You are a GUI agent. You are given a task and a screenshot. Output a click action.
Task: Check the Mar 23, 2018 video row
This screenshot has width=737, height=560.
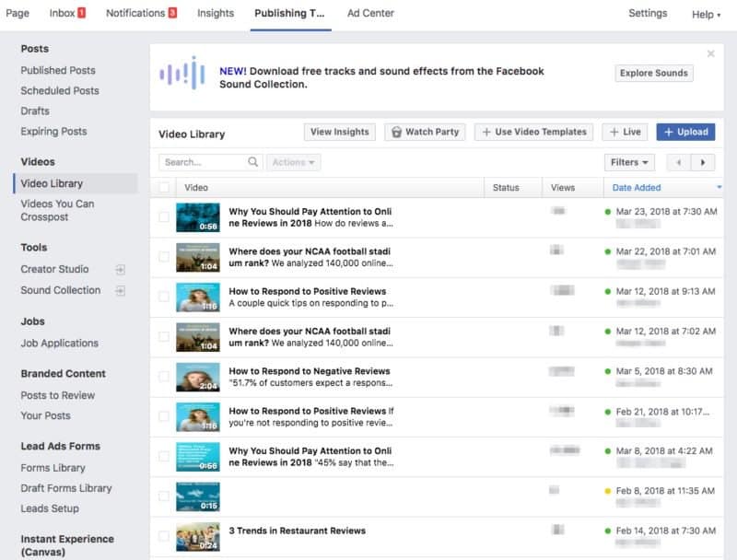(164, 217)
